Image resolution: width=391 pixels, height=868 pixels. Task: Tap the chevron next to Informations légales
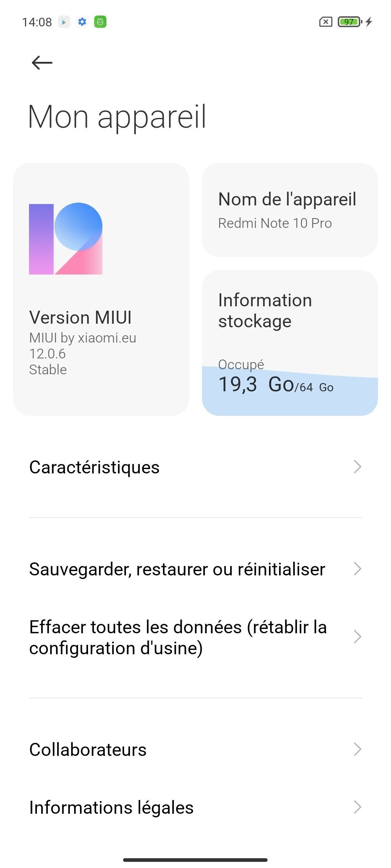357,807
